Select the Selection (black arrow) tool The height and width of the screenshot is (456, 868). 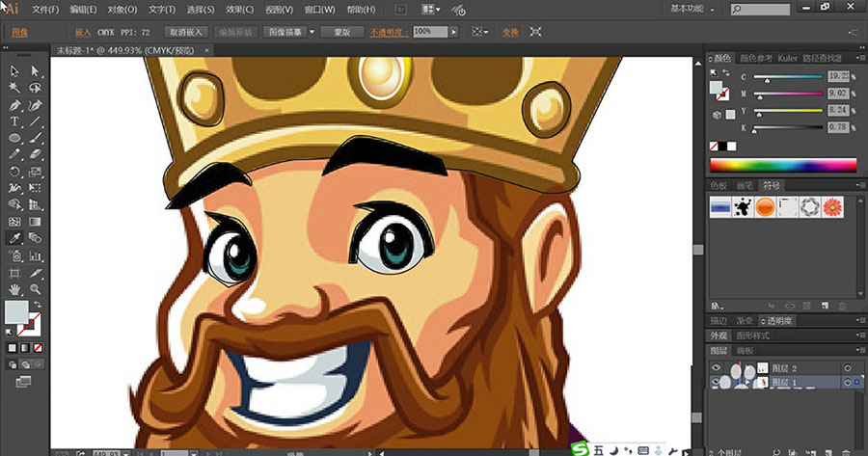click(x=14, y=70)
